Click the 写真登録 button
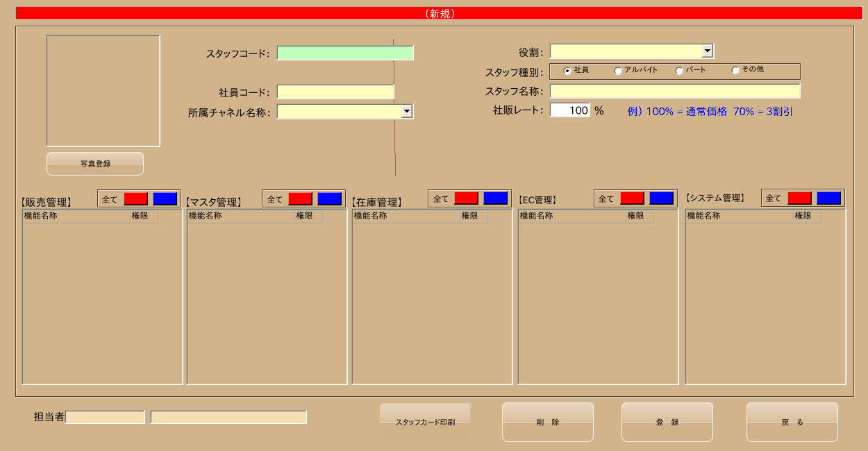This screenshot has width=868, height=451. click(x=95, y=164)
